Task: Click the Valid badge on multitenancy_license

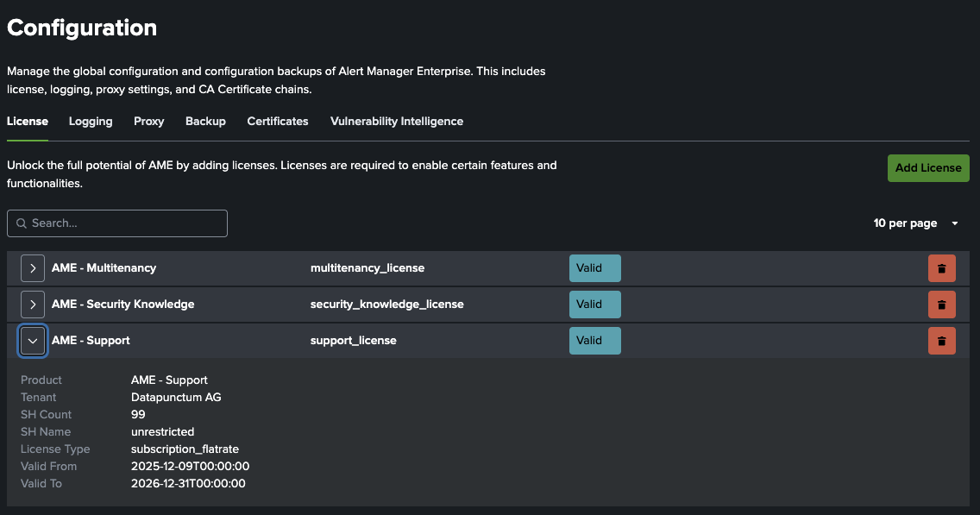Action: pos(594,267)
